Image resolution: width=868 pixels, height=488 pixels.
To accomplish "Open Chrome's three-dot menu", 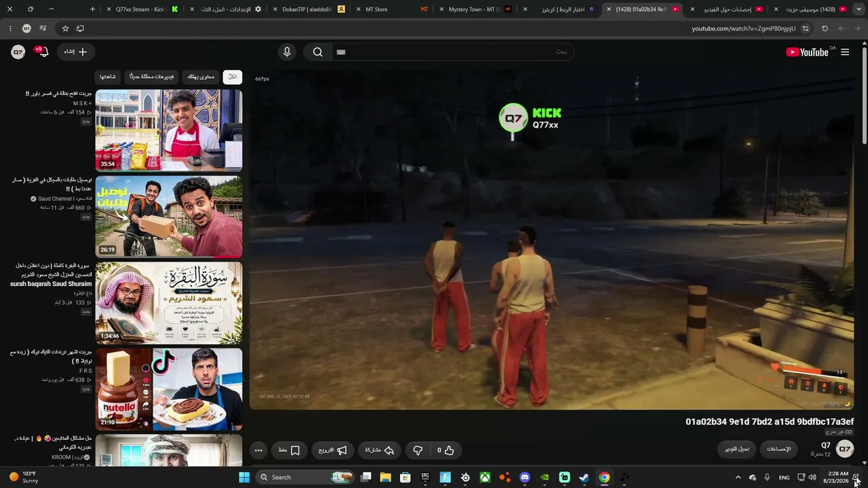I will (9, 28).
